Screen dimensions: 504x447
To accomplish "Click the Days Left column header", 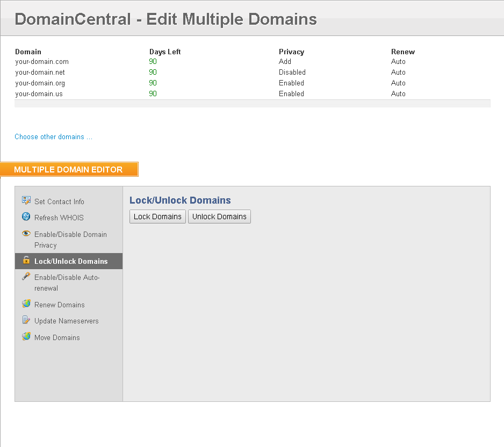I will click(165, 52).
